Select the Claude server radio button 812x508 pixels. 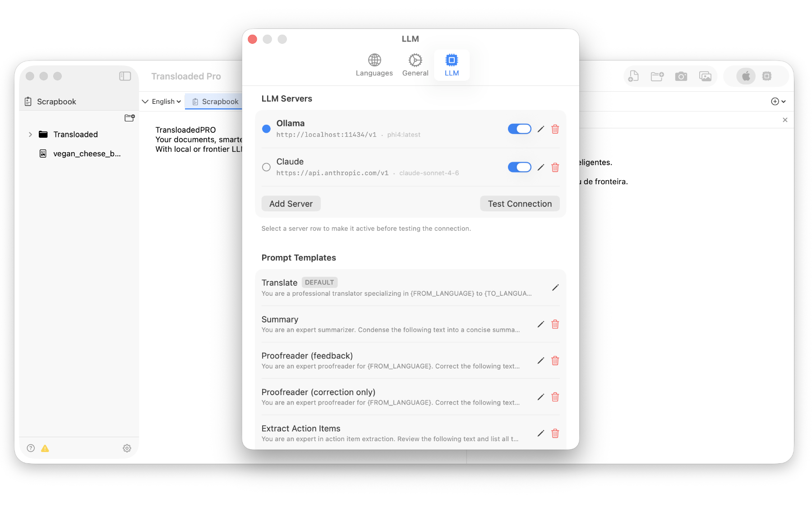[x=266, y=167]
